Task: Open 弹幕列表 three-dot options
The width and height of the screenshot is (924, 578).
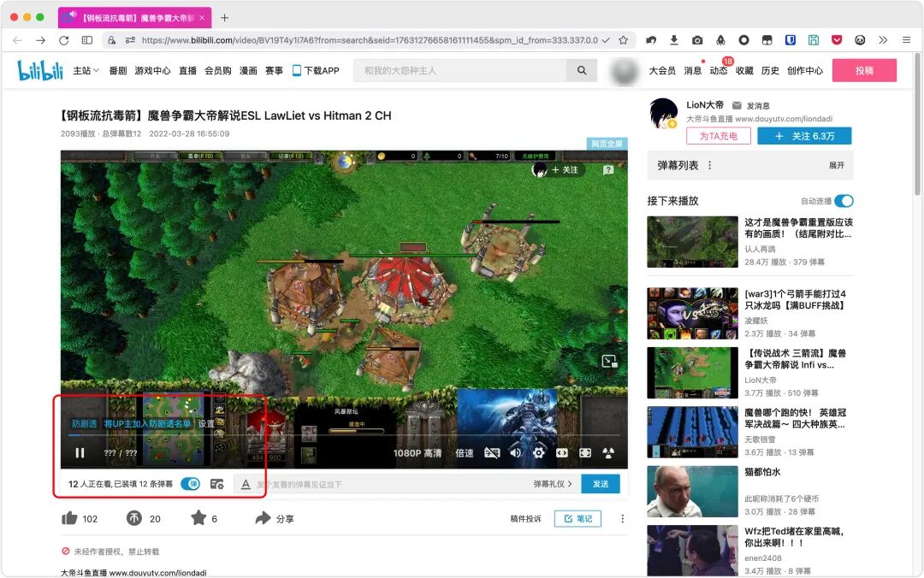Action: 709,166
